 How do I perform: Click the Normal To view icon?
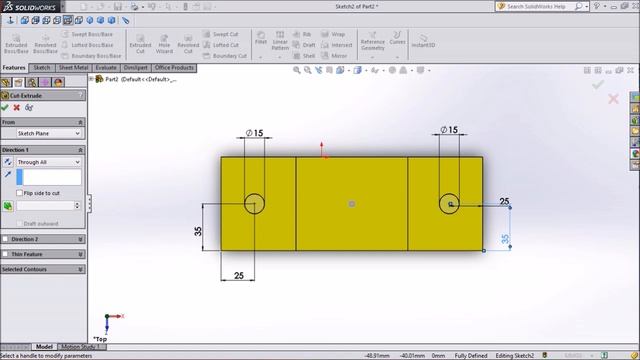[x=11, y=20]
